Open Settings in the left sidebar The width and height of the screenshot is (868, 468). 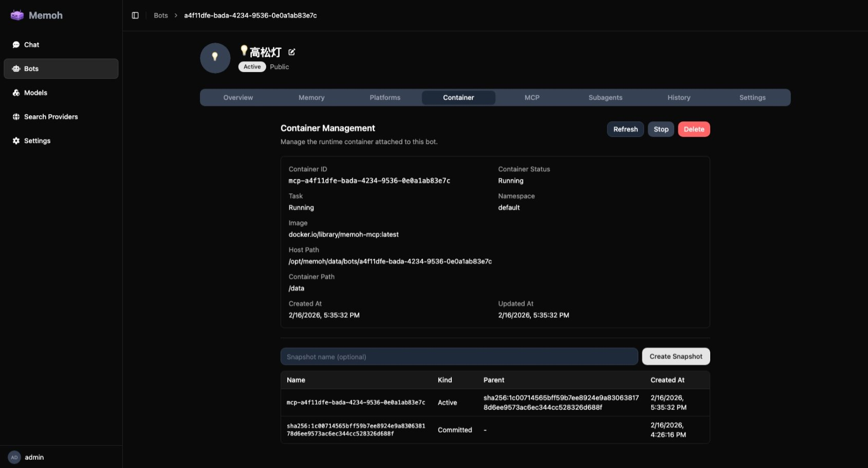(x=37, y=141)
